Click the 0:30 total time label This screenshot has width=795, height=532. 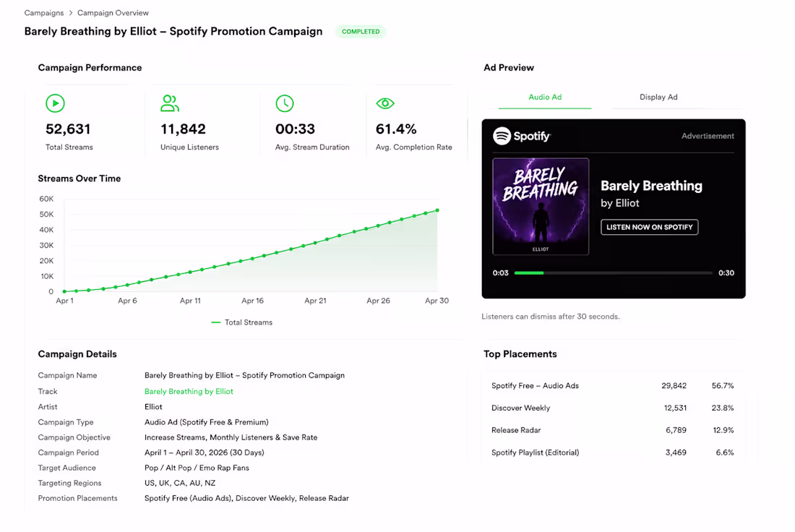coord(726,273)
